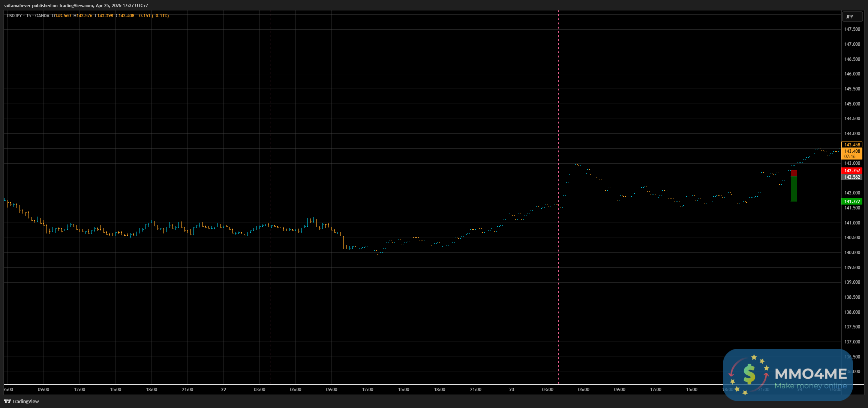Image resolution: width=868 pixels, height=408 pixels.
Task: Click the green take-profit zone of short position
Action: click(794, 189)
